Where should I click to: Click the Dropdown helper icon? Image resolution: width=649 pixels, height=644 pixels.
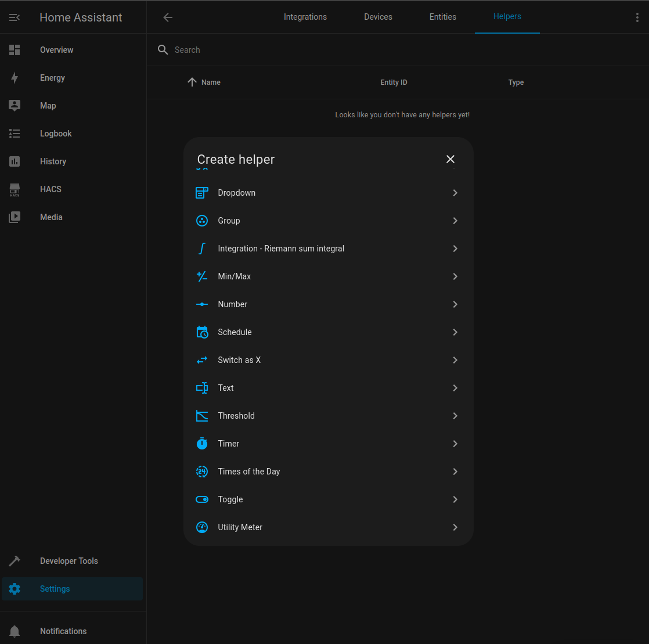(201, 193)
